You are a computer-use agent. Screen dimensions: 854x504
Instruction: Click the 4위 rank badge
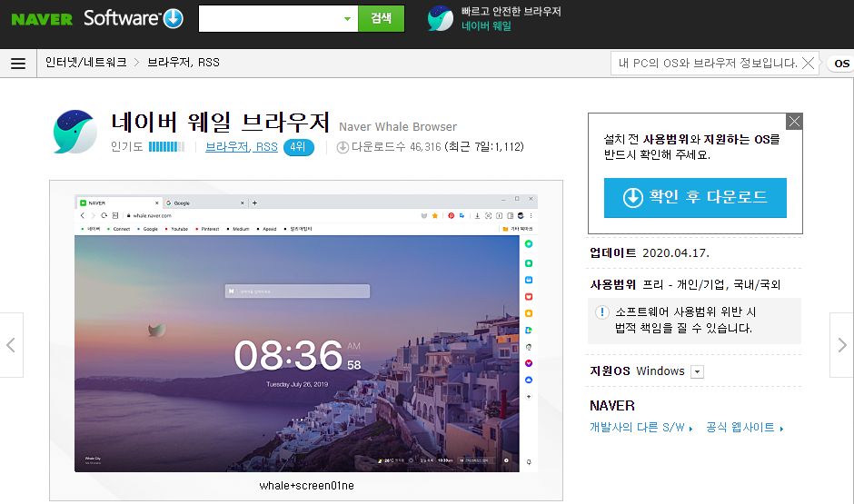(299, 147)
